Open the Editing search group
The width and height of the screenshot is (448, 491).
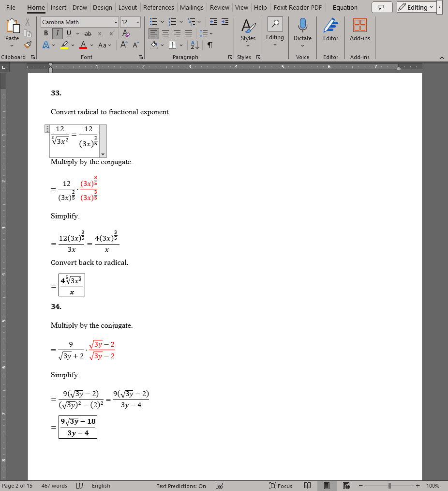(x=275, y=32)
